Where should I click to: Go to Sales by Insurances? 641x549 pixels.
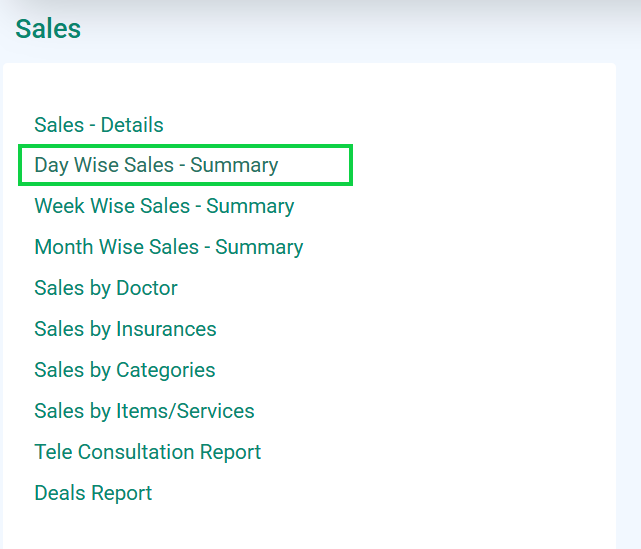click(125, 329)
